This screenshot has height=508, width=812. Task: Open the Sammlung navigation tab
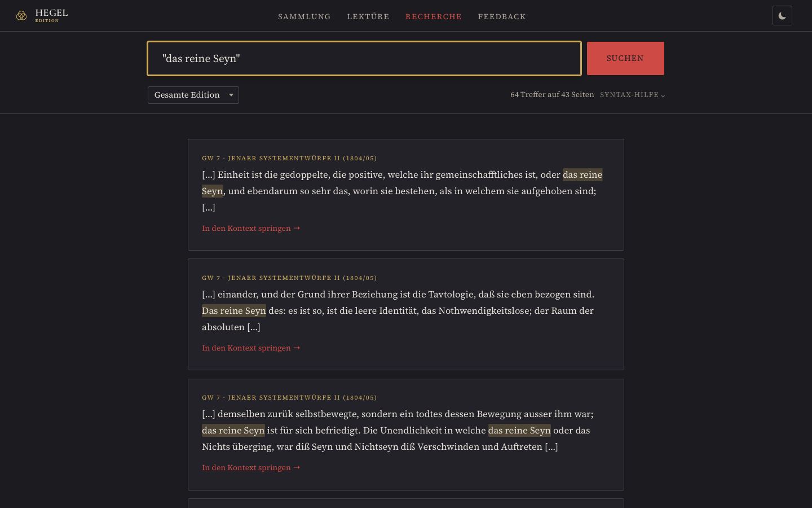(x=304, y=16)
